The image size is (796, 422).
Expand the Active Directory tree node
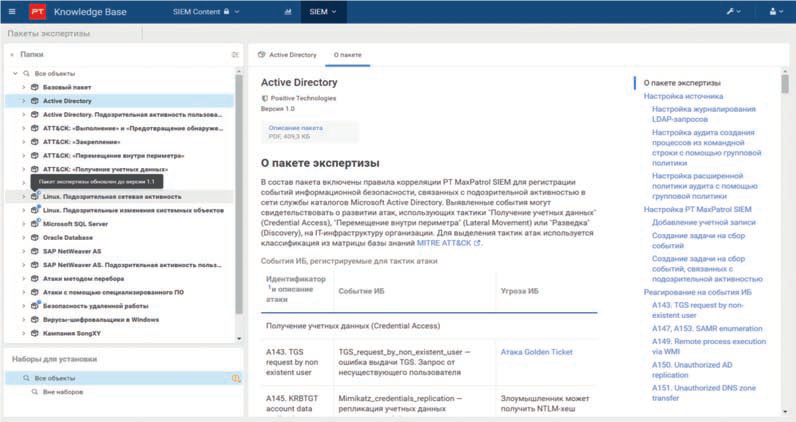click(x=23, y=101)
